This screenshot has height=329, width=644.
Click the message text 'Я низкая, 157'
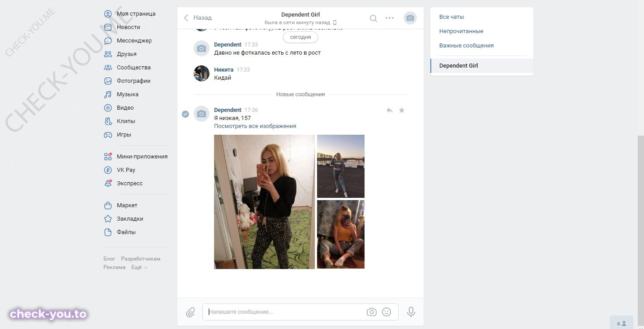(x=232, y=118)
